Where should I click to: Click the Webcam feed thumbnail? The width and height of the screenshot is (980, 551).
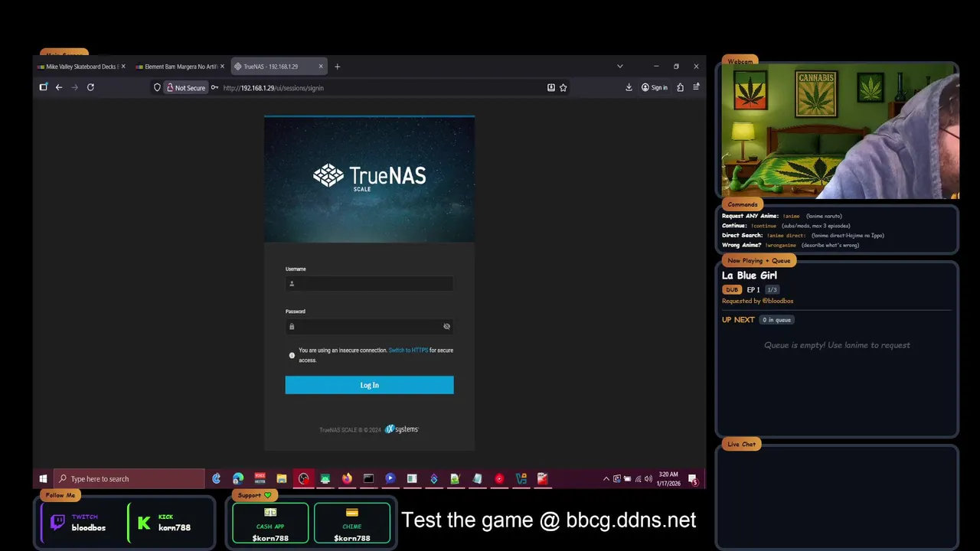point(840,132)
